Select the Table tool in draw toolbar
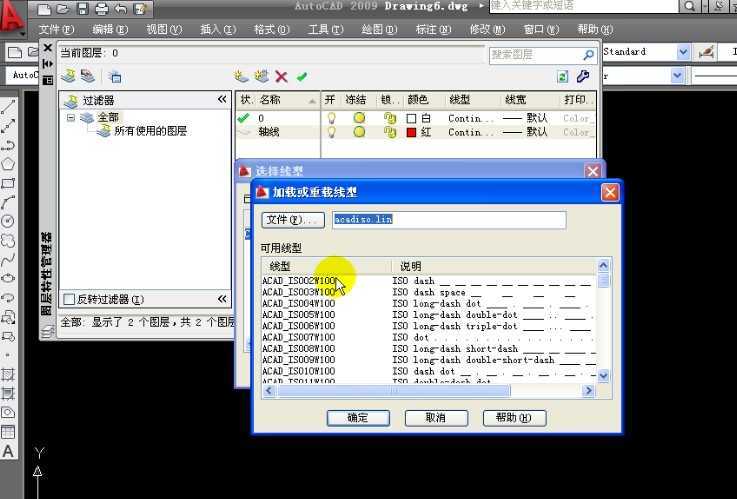This screenshot has width=737, height=499. pos(8,432)
